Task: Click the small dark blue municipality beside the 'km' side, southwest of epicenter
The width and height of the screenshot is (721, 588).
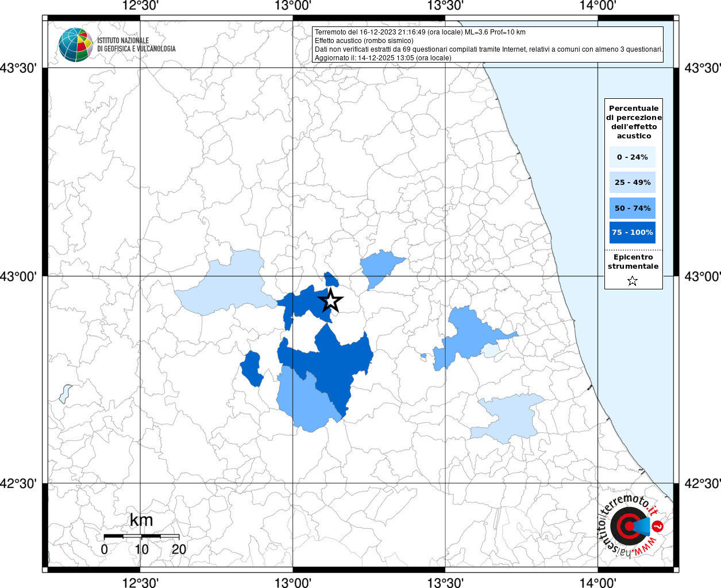Action: click(x=251, y=369)
